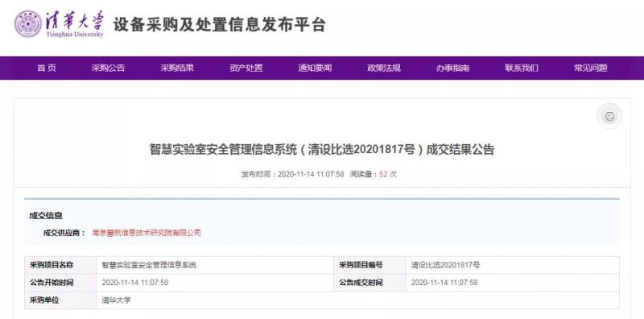Click the Tsinghua University logo
The width and height of the screenshot is (644, 319).
(59, 24)
